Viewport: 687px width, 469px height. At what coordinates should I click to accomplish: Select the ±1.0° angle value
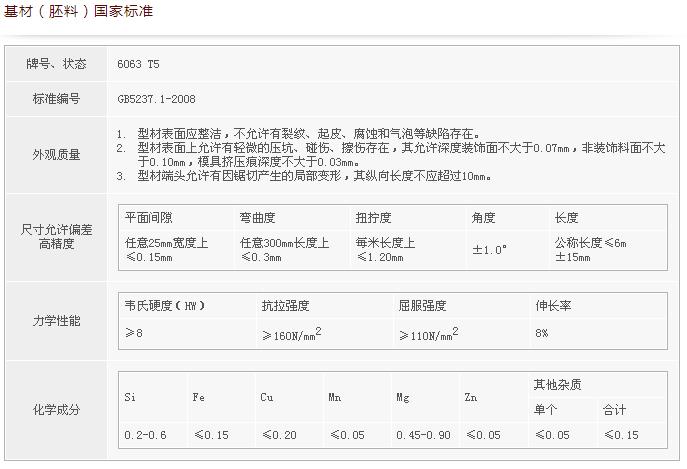tap(489, 249)
